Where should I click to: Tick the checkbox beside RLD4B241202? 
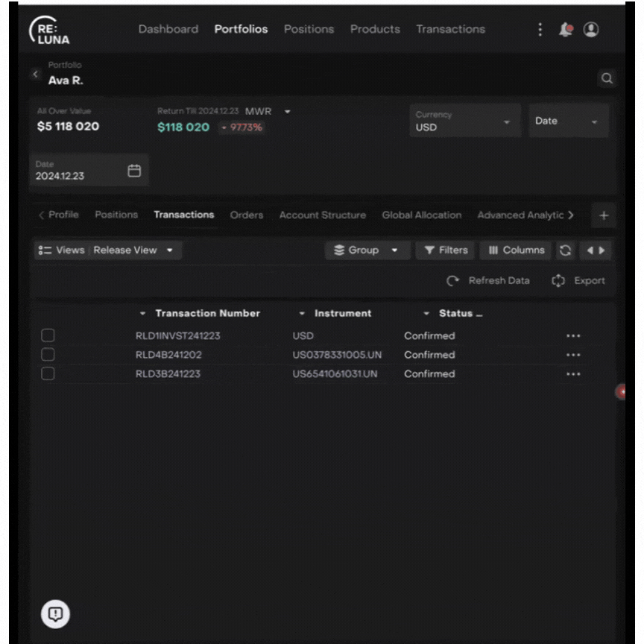[x=48, y=355]
